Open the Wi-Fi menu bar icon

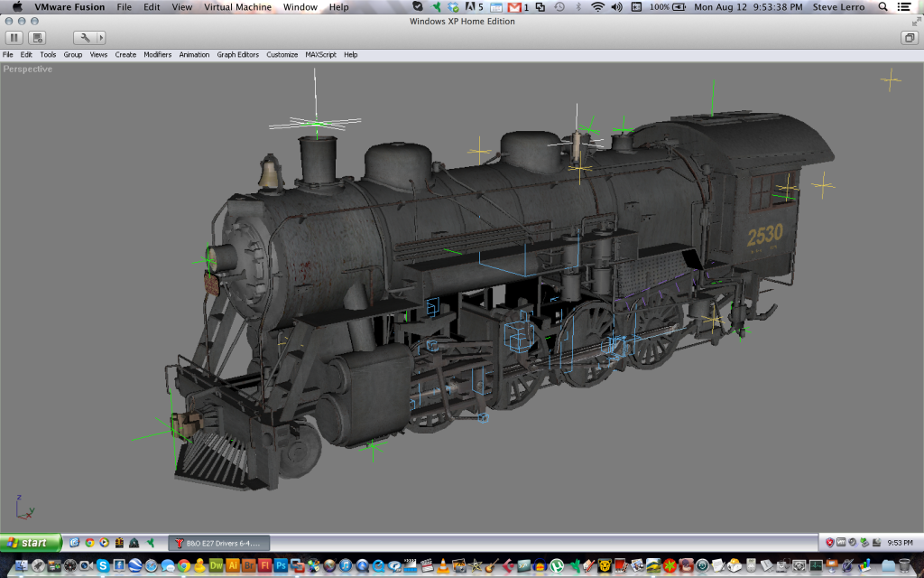click(x=597, y=7)
